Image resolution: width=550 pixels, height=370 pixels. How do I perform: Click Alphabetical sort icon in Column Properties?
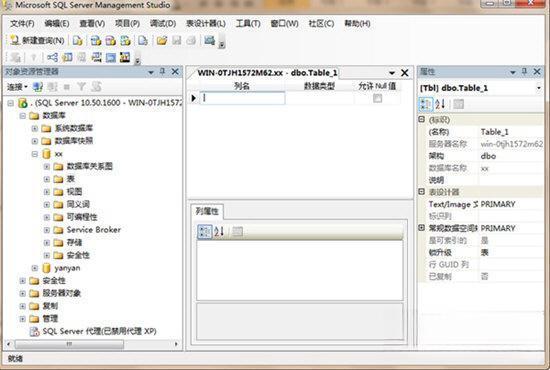click(x=219, y=231)
